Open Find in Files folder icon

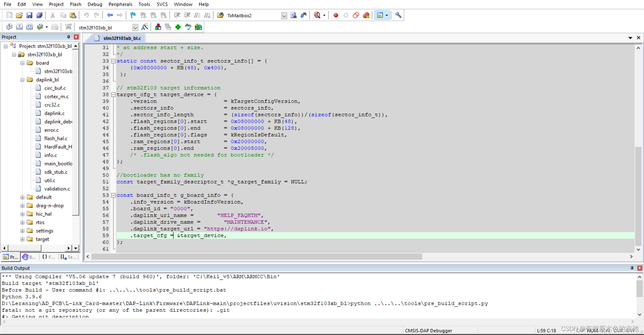click(220, 15)
